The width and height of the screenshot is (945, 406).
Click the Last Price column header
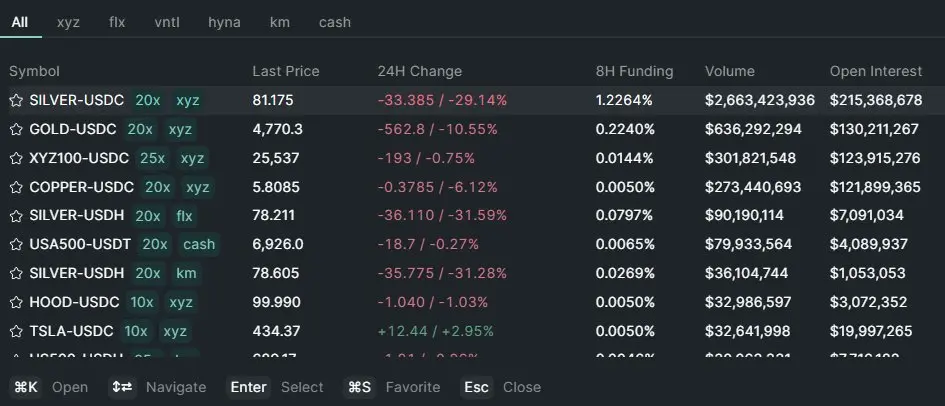286,71
